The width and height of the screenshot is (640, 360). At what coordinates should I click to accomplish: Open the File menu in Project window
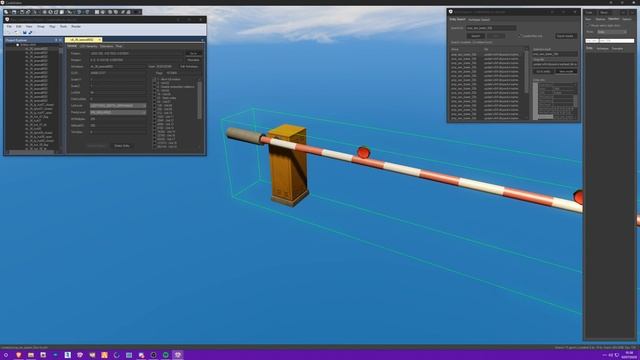(9, 27)
